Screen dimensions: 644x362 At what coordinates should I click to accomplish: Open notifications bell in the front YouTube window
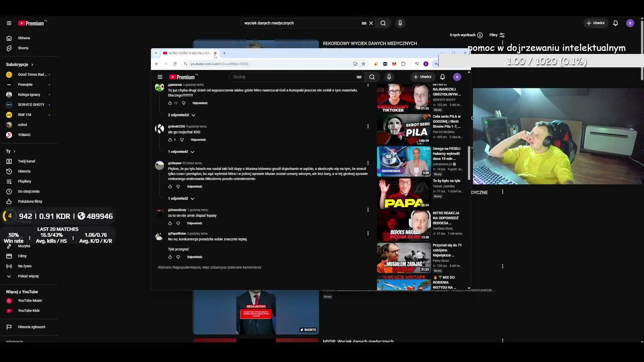[442, 77]
